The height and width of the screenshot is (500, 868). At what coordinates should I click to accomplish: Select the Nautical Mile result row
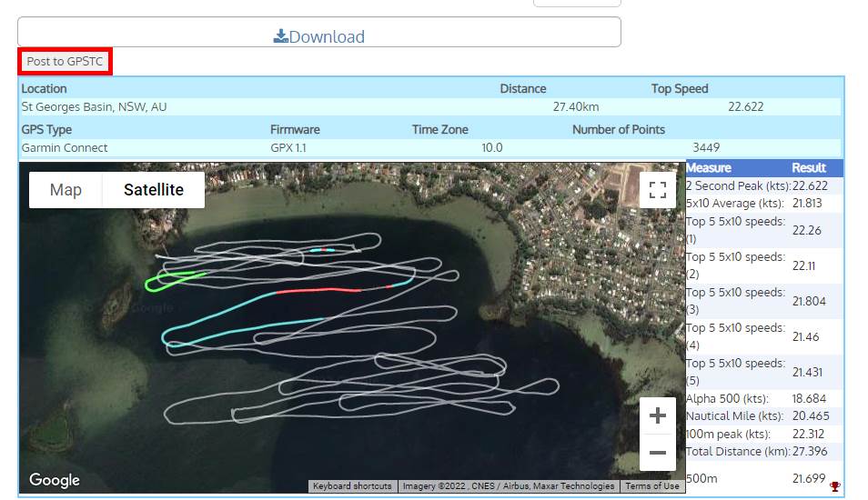tap(763, 416)
